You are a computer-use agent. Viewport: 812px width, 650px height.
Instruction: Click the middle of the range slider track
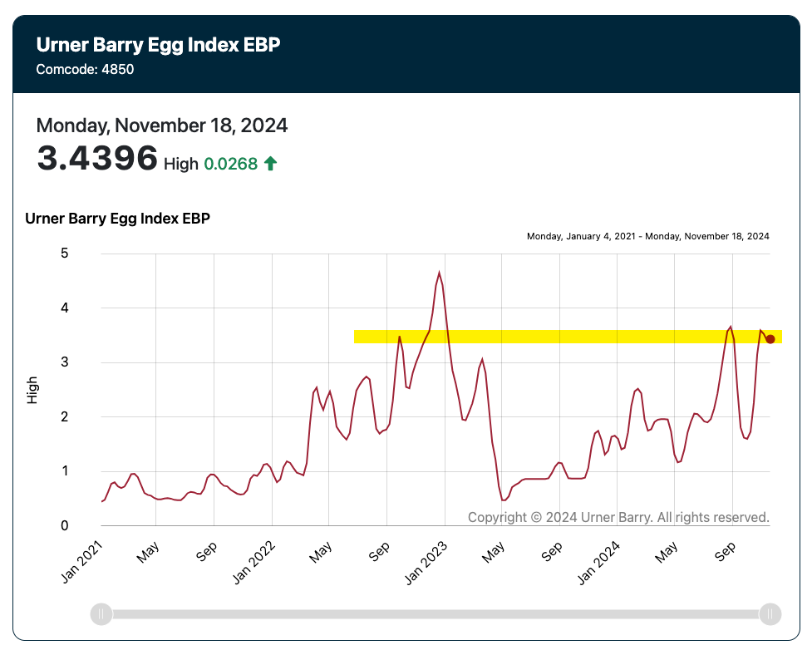click(x=435, y=614)
